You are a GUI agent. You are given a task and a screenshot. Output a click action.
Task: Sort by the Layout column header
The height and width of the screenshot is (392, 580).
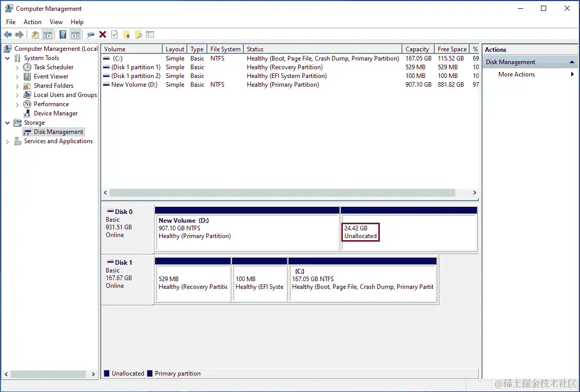pyautogui.click(x=175, y=49)
